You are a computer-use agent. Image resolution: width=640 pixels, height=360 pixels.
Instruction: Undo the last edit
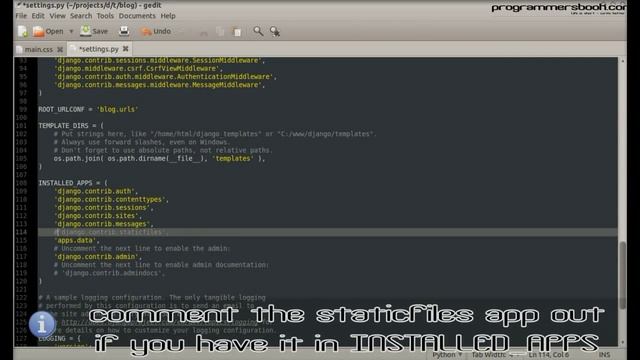(x=155, y=31)
